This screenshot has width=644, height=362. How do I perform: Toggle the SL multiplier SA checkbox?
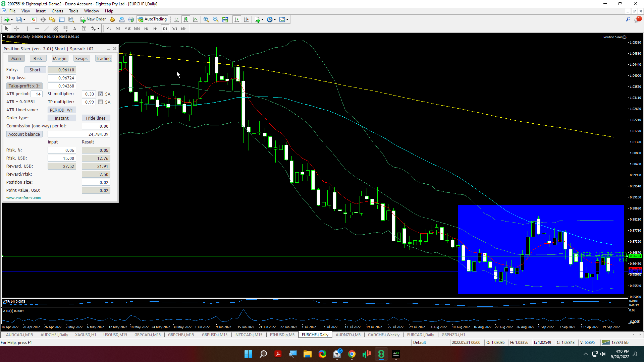[x=101, y=94]
